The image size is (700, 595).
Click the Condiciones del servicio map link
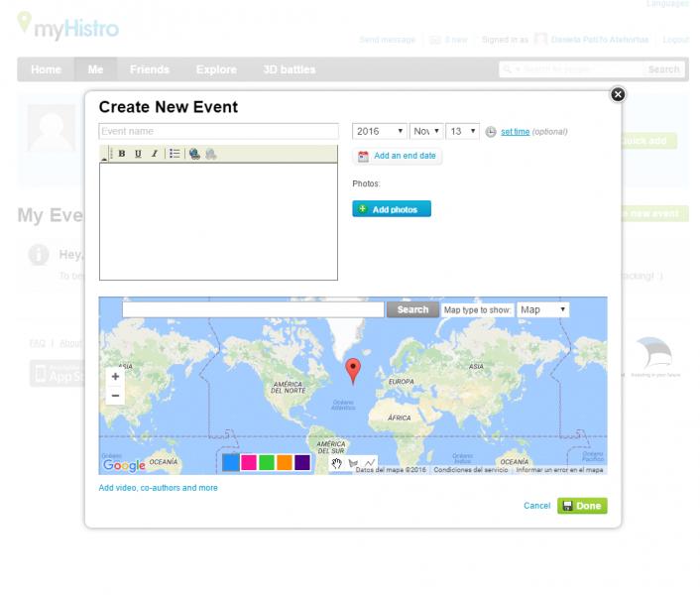[x=471, y=470]
